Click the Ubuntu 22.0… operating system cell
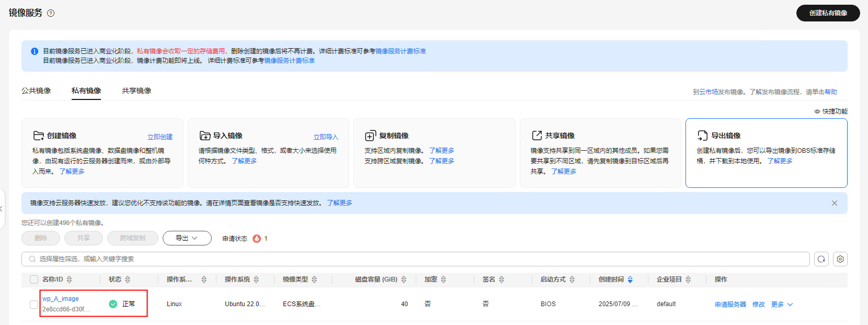 pos(245,304)
